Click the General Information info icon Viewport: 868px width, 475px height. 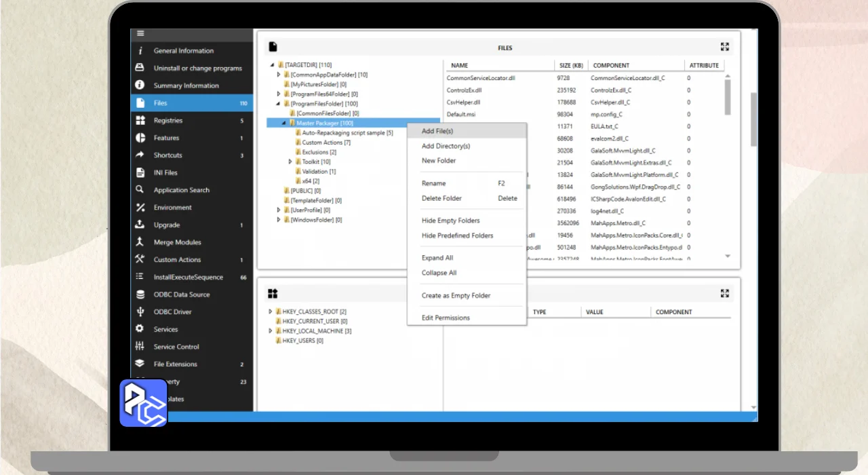140,51
